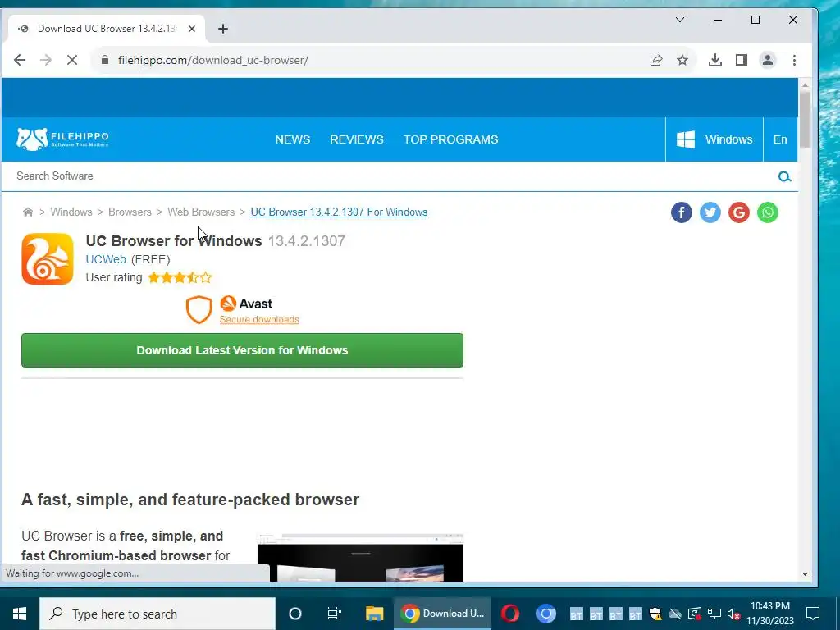Image resolution: width=840 pixels, height=630 pixels.
Task: Open Task View on taskbar
Action: 335,614
